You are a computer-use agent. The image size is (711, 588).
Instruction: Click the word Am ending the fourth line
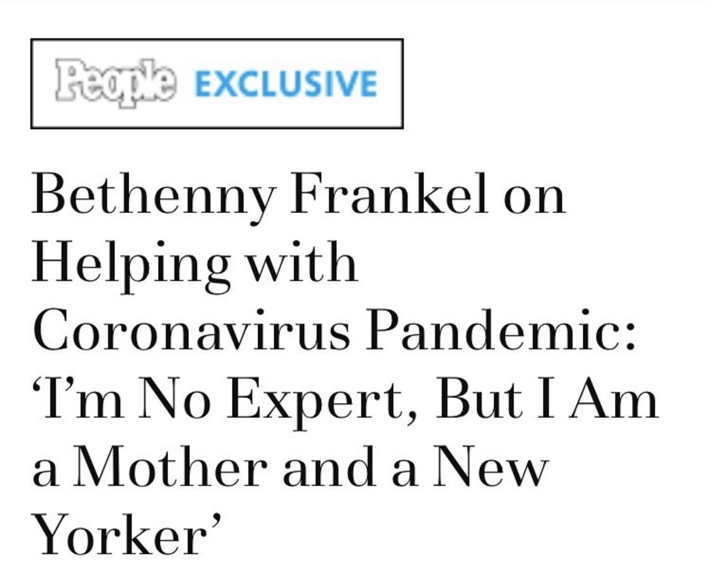point(613,398)
